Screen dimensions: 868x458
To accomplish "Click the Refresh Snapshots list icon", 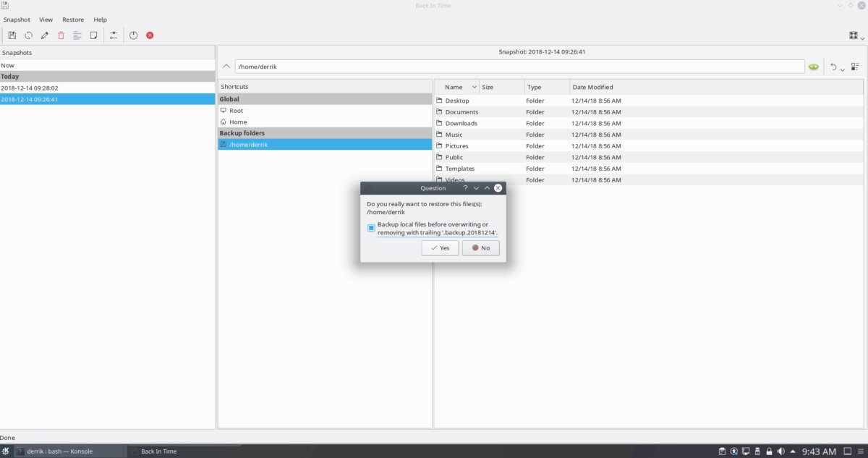I will click(x=28, y=35).
